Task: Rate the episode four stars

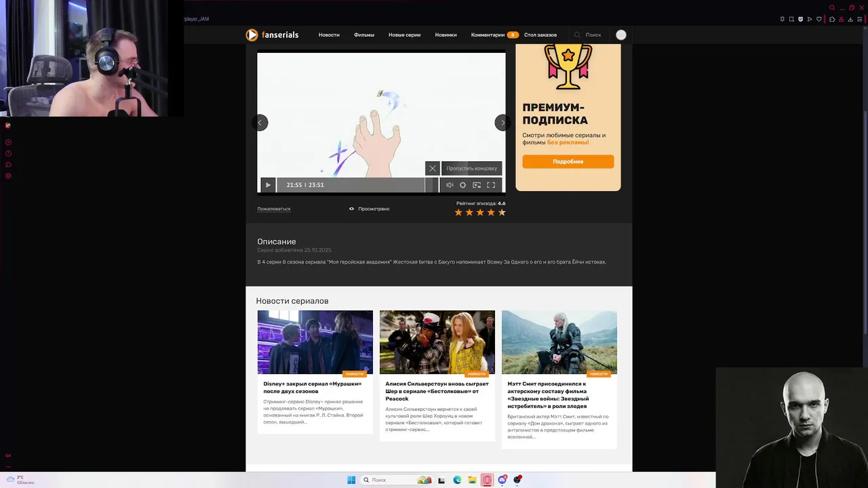Action: tap(491, 212)
